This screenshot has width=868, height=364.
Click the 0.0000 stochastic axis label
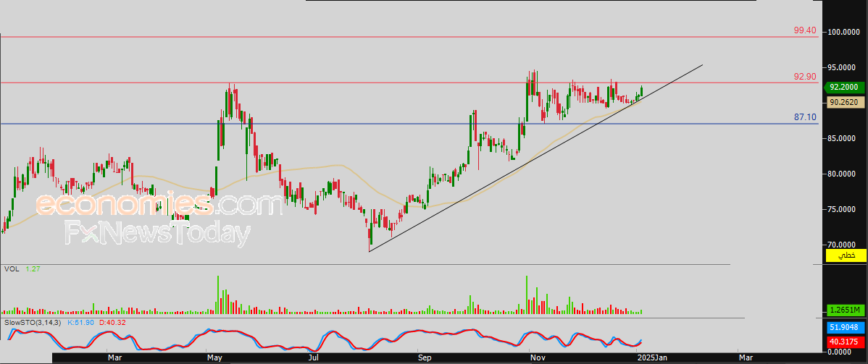point(838,351)
